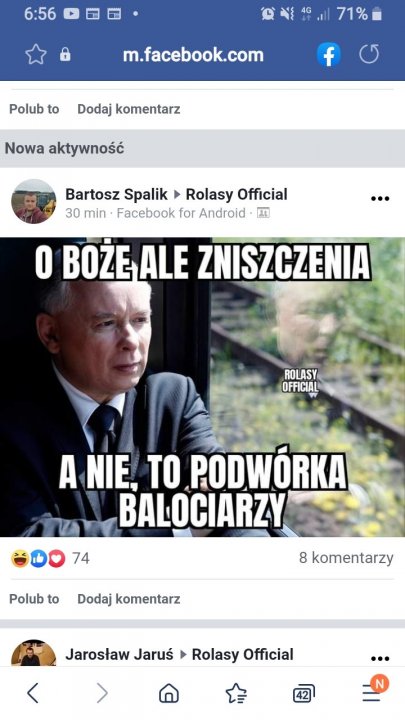Like the Bartosz Spalik meme post

(34, 599)
